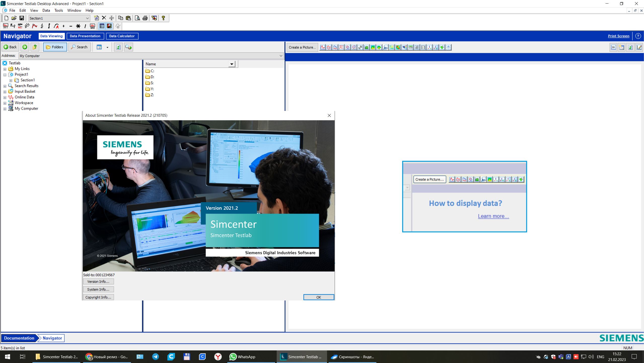
Task: Toggle the autosave red disk toolbar button
Action: pyautogui.click(x=109, y=26)
